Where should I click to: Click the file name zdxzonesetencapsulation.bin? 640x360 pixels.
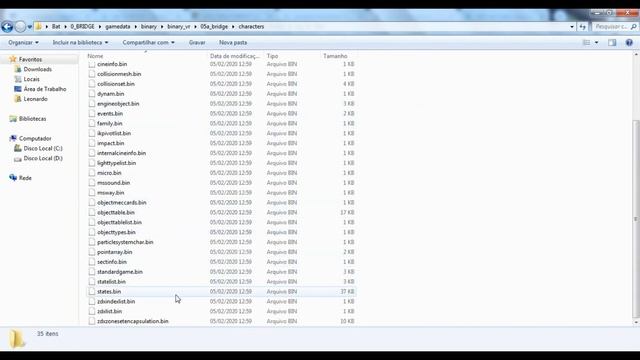point(133,321)
